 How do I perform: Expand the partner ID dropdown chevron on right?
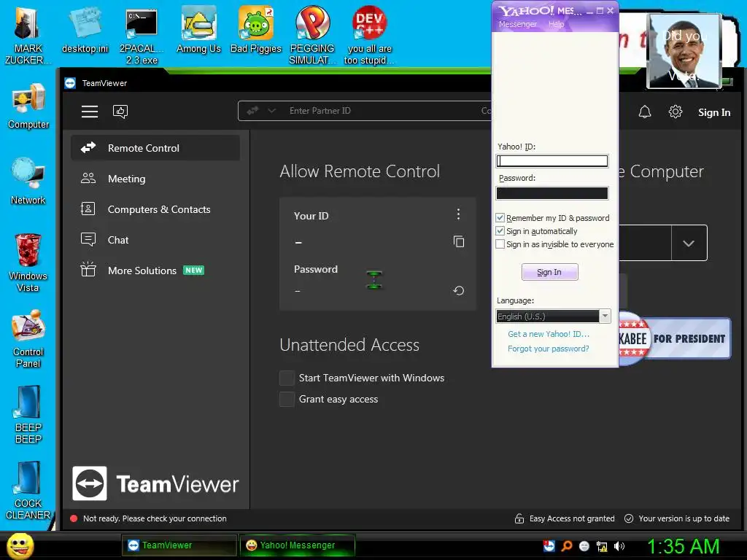(x=689, y=244)
